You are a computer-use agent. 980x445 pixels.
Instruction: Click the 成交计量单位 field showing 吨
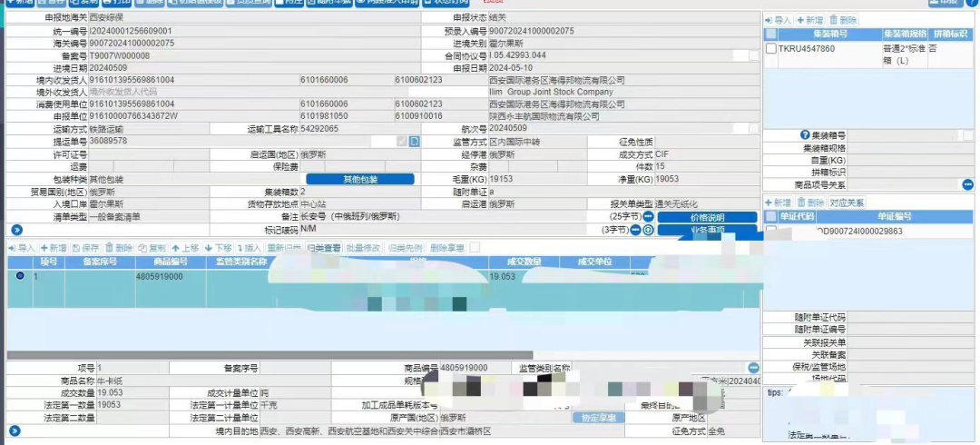coord(295,393)
